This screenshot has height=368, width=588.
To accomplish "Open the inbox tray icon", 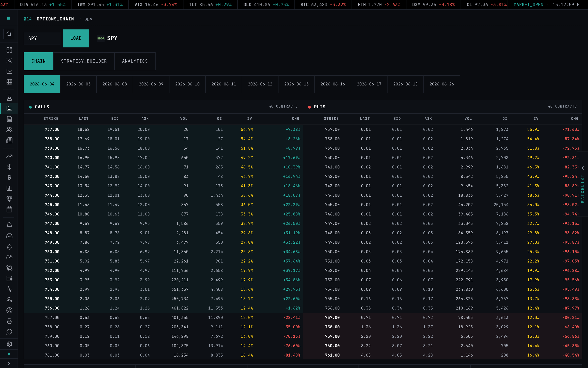I will [9, 236].
